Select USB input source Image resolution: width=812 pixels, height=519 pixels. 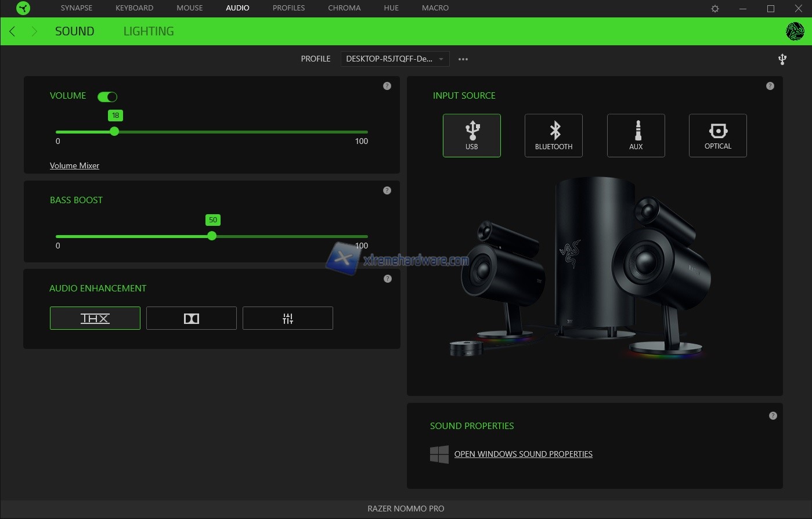coord(471,135)
